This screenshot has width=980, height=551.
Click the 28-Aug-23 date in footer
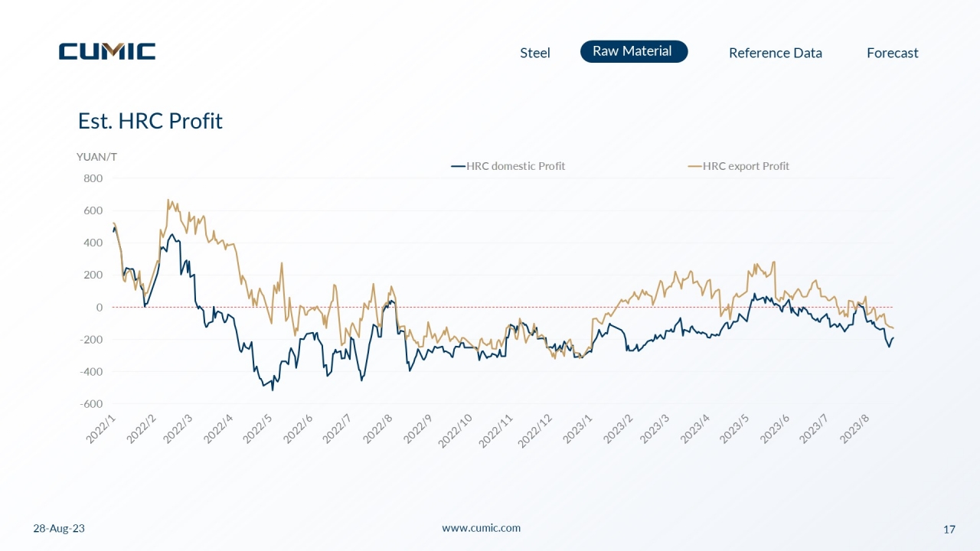pyautogui.click(x=59, y=529)
